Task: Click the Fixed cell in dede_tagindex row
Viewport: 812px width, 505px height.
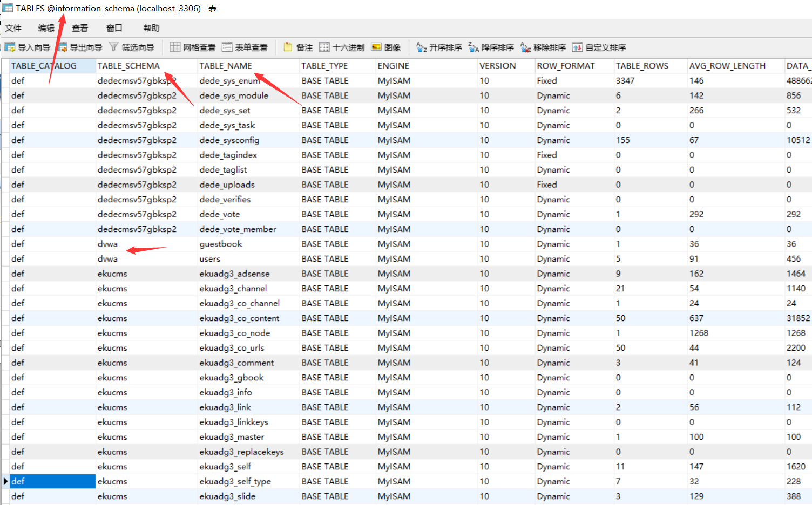Action: (x=574, y=155)
